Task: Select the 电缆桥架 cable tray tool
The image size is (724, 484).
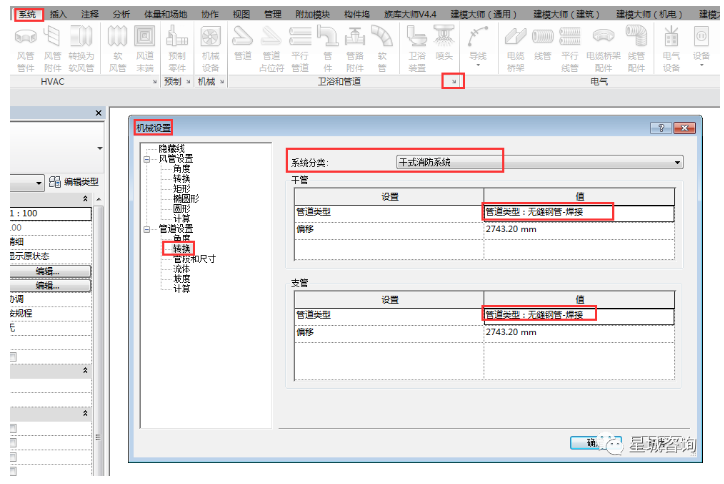Action: point(515,49)
